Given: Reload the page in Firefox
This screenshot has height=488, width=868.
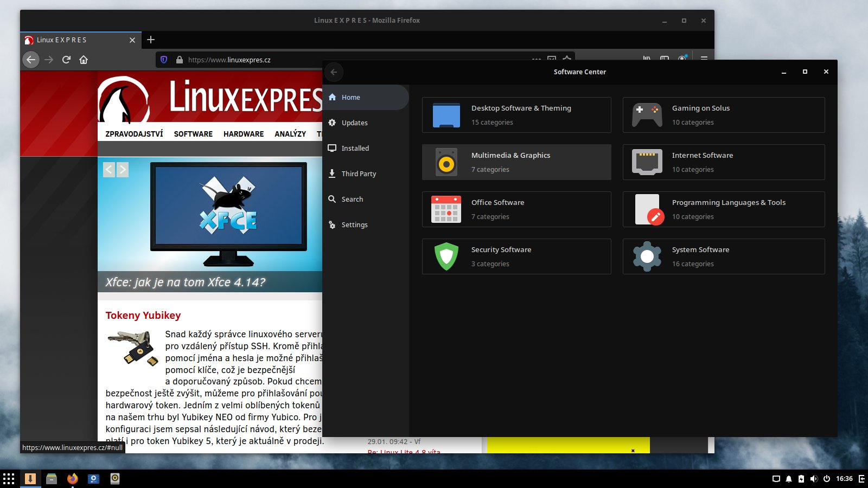Looking at the screenshot, I should [66, 60].
